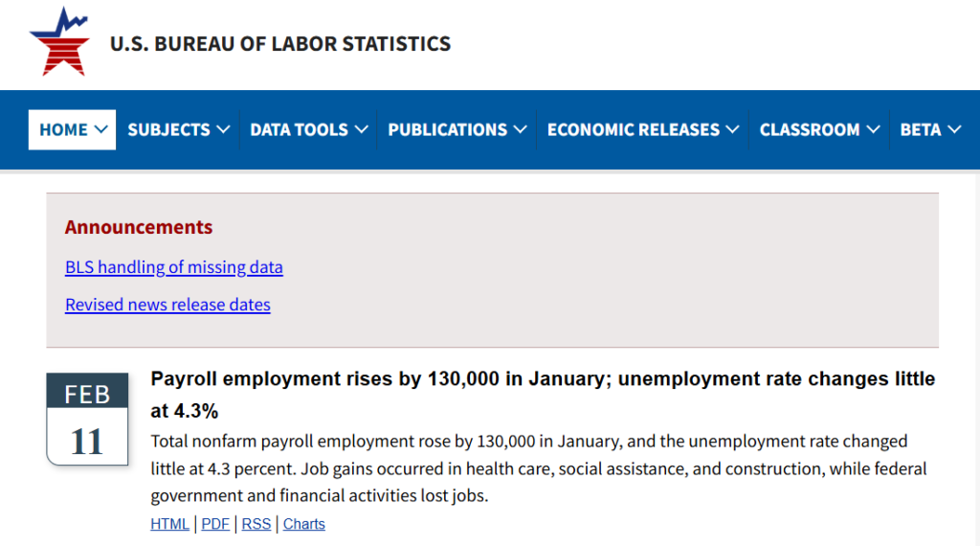Open the CLASSROOM navigation menu
The width and height of the screenshot is (980, 546).
click(809, 129)
